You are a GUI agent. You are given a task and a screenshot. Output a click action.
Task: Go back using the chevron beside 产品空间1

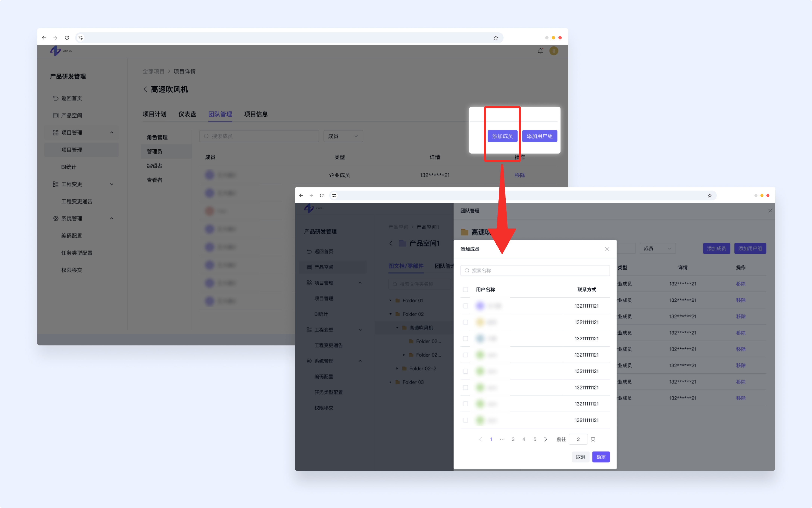(x=391, y=243)
